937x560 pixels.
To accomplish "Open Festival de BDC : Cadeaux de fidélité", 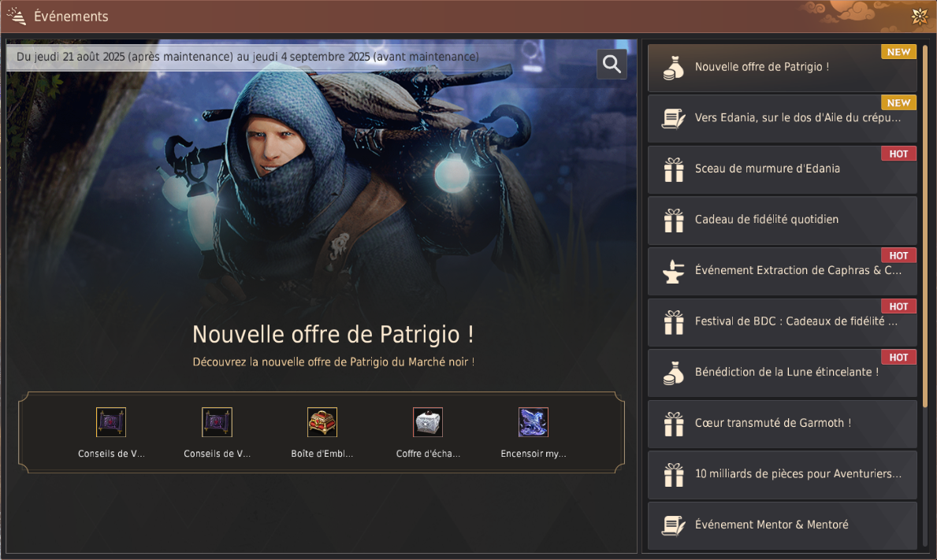I will tap(783, 322).
